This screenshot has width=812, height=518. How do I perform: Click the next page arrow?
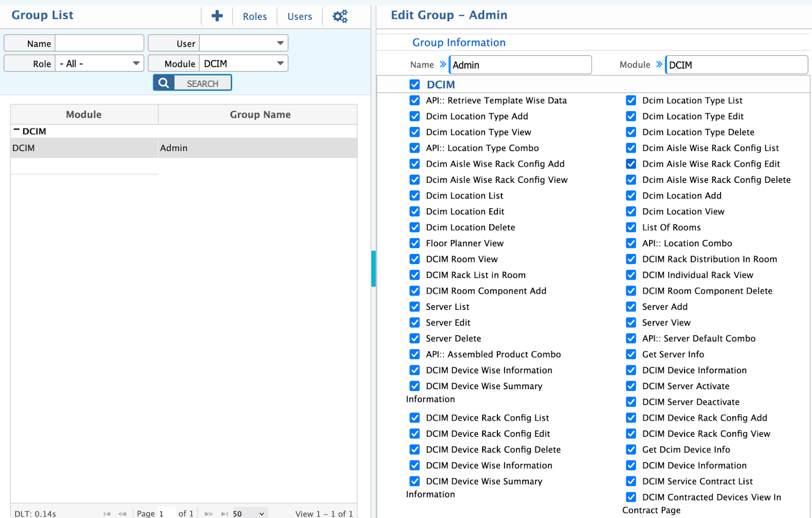click(208, 513)
